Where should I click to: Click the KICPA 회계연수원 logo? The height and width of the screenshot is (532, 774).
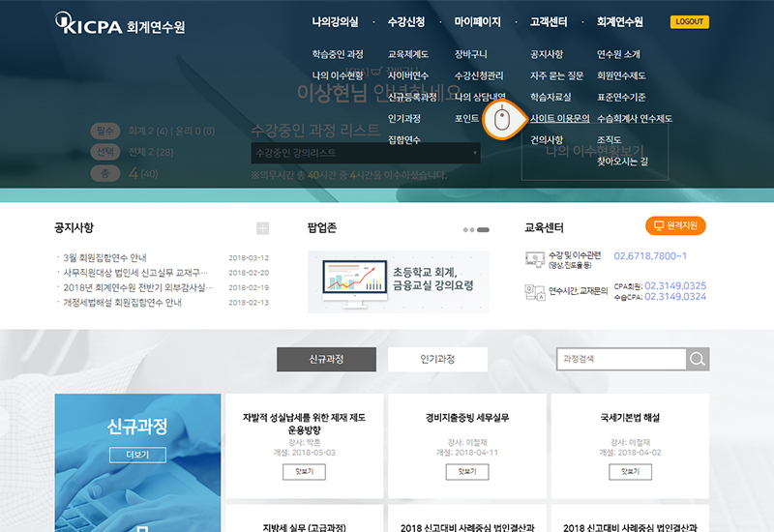click(x=120, y=23)
